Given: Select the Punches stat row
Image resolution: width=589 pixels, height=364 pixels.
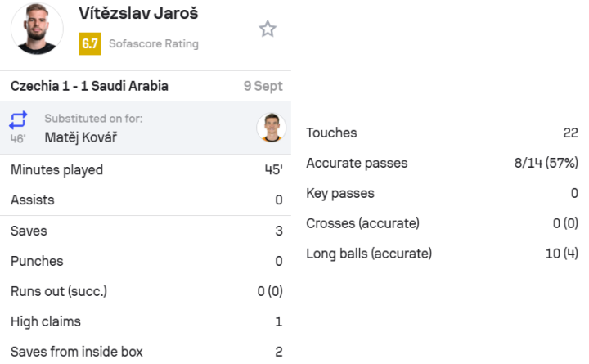Looking at the screenshot, I should click(146, 261).
